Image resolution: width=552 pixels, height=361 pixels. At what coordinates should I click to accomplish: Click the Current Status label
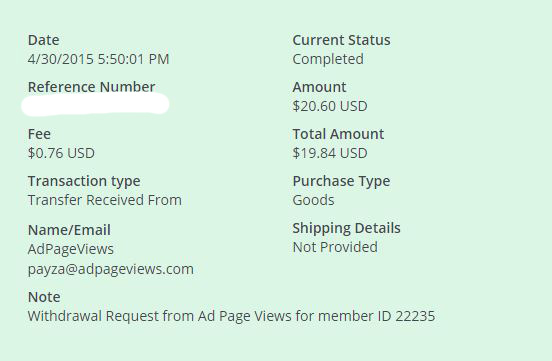click(341, 40)
